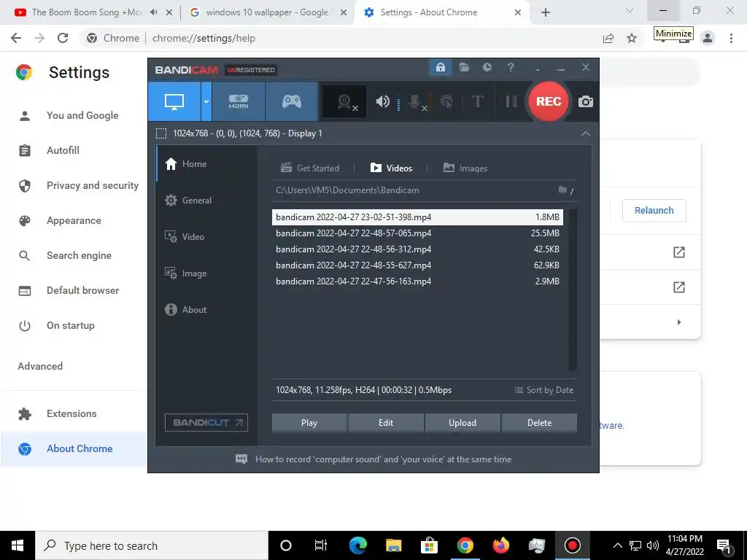
Task: Open Sort by Date option
Action: click(x=544, y=390)
